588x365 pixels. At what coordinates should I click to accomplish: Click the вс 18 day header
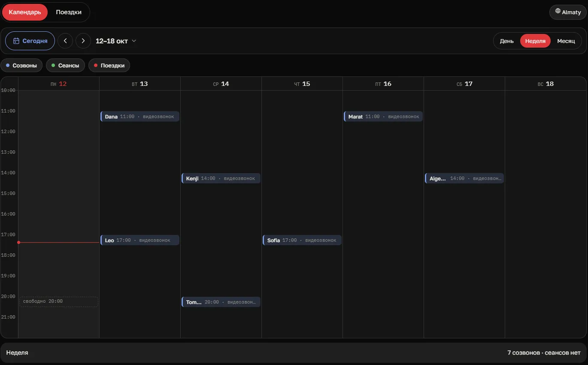pos(546,84)
